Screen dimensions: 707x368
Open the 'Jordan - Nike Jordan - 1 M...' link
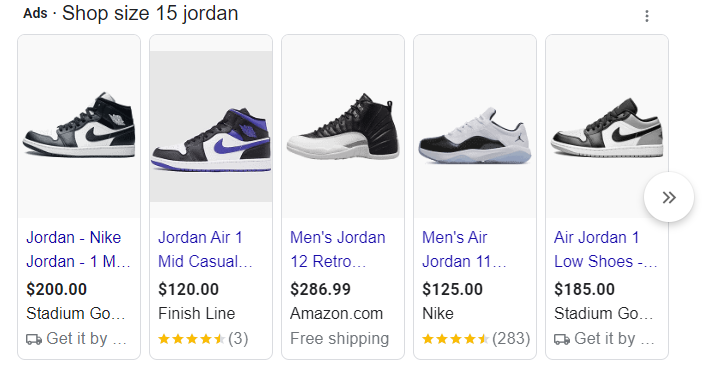click(78, 249)
